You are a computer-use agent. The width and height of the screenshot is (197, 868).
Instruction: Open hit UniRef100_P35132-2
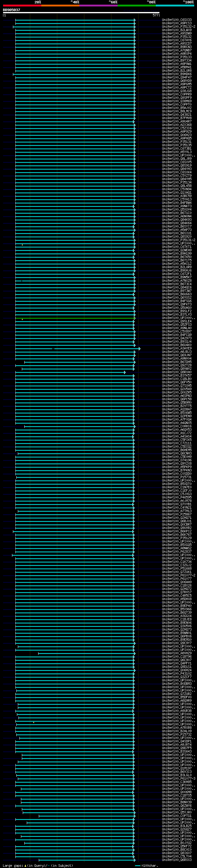pyautogui.click(x=179, y=26)
